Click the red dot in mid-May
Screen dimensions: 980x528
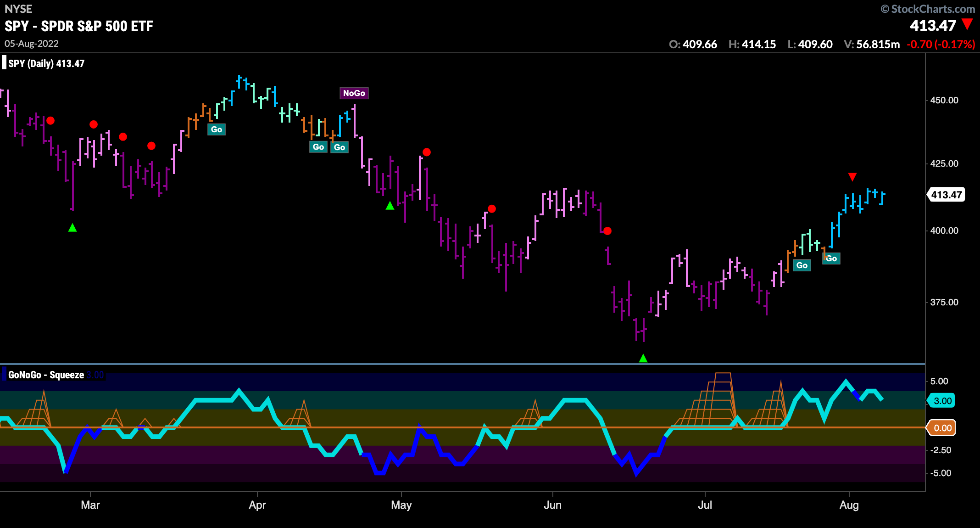(492, 209)
